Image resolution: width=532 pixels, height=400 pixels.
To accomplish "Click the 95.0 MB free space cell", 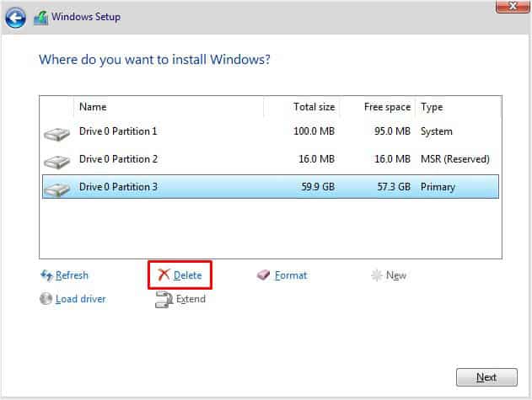I will 393,131.
